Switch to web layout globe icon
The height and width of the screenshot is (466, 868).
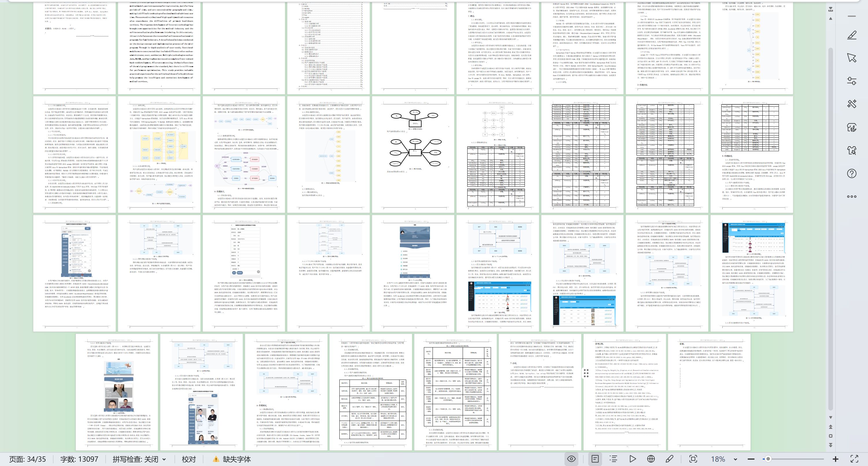point(651,459)
